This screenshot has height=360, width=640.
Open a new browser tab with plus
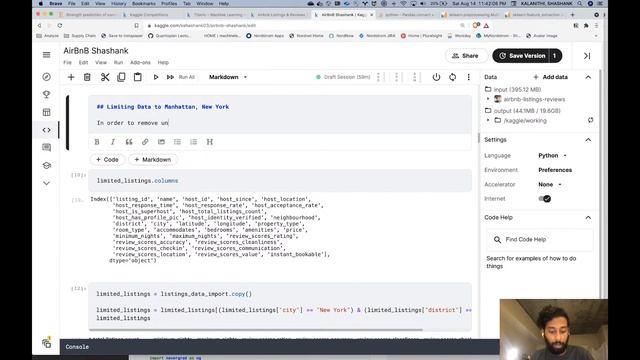573,14
